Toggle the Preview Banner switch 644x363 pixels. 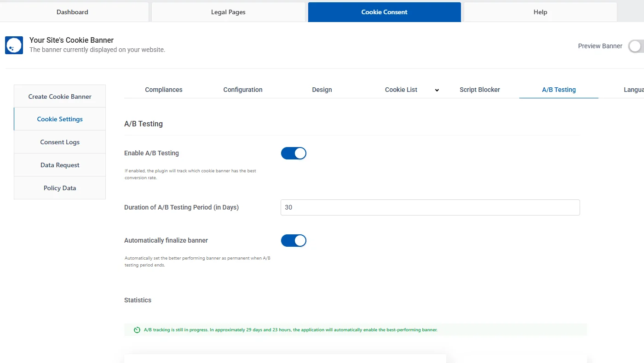[635, 46]
